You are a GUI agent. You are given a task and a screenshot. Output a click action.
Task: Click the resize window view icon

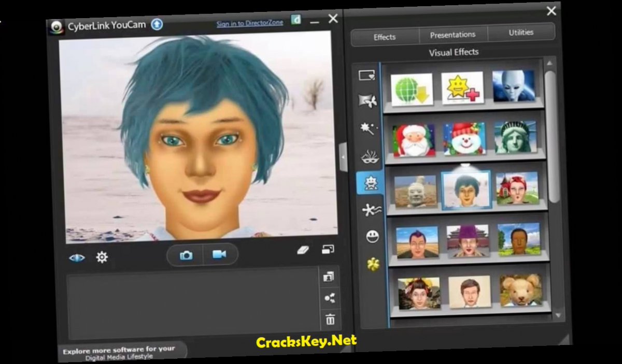click(x=328, y=249)
